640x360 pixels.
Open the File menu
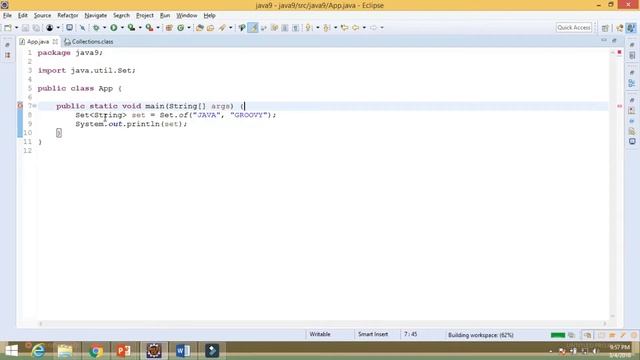(7, 16)
